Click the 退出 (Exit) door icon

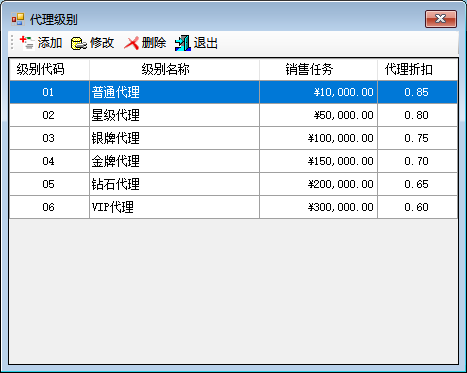tap(183, 43)
